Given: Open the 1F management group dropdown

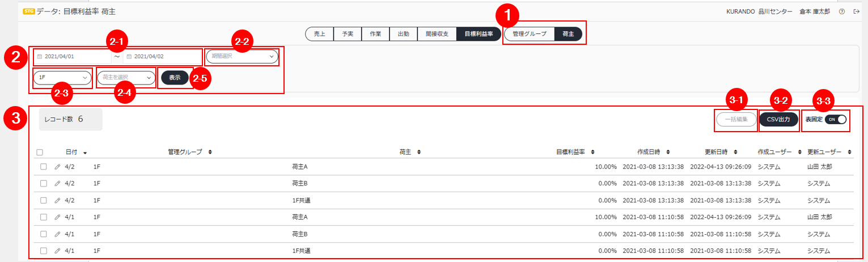Looking at the screenshot, I should (62, 78).
